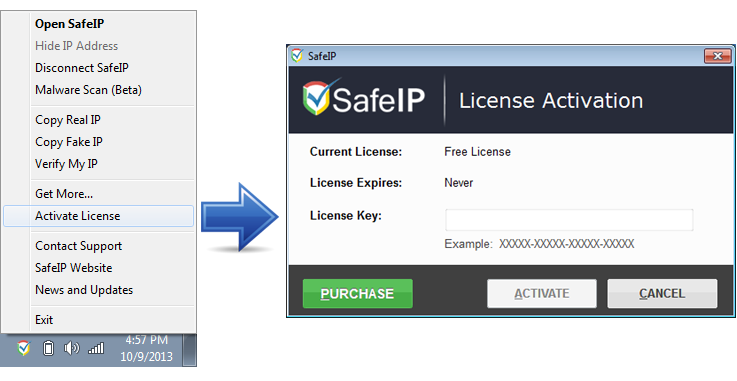Click the CANCEL button
Image resolution: width=737 pixels, height=381 pixels.
coord(662,294)
